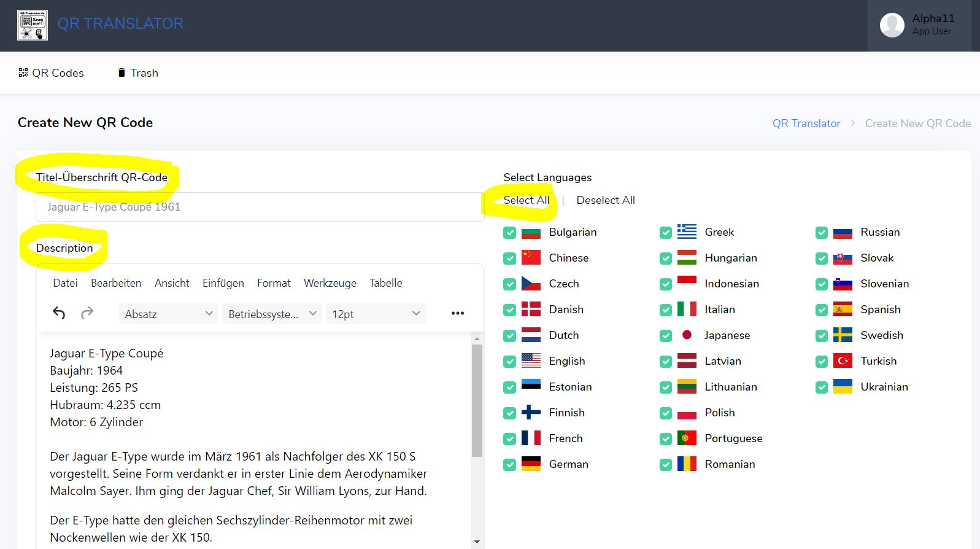Click the English language flag icon
The image size is (980, 549).
point(531,361)
